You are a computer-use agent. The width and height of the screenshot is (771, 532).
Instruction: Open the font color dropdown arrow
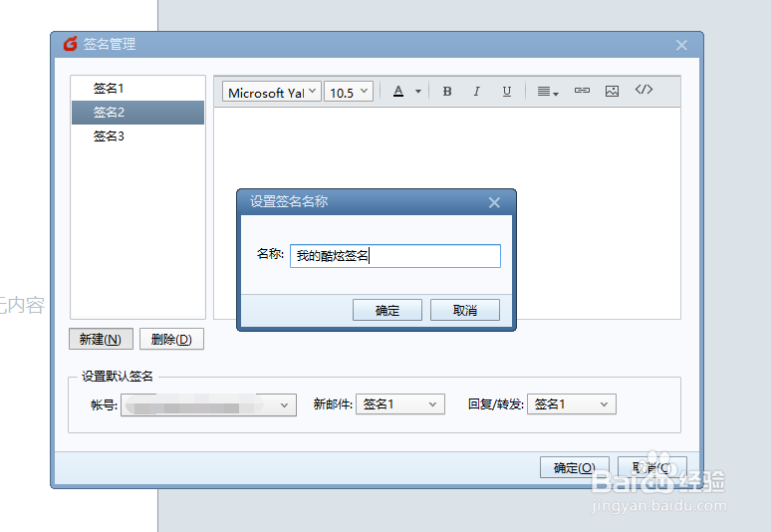pos(418,92)
